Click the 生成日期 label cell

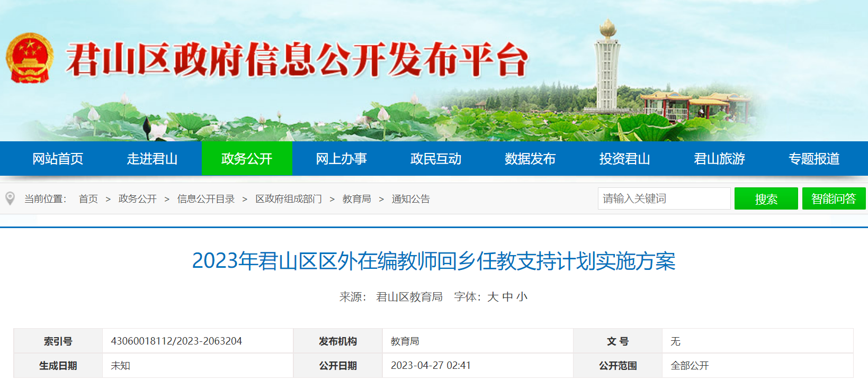[x=58, y=366]
